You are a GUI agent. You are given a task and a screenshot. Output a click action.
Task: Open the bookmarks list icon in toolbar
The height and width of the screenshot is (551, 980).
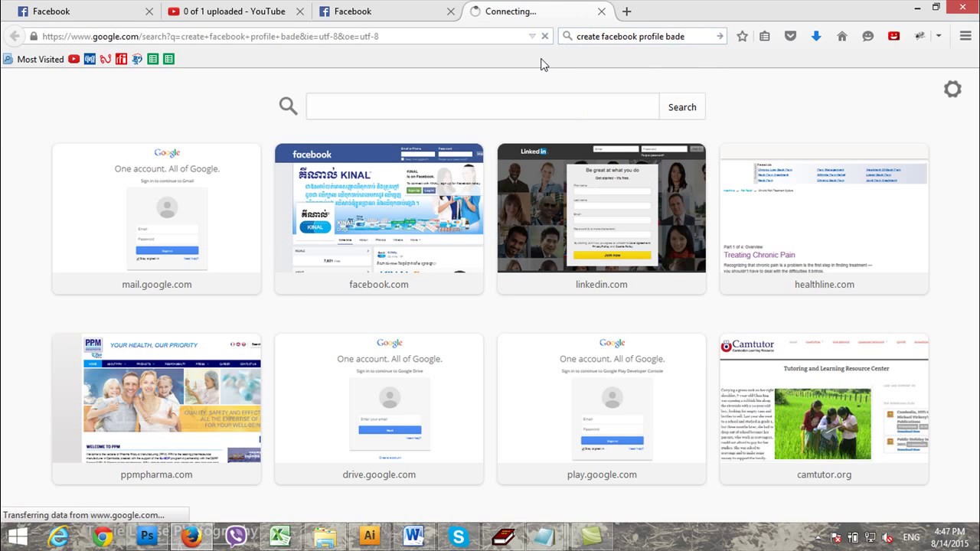(x=765, y=36)
